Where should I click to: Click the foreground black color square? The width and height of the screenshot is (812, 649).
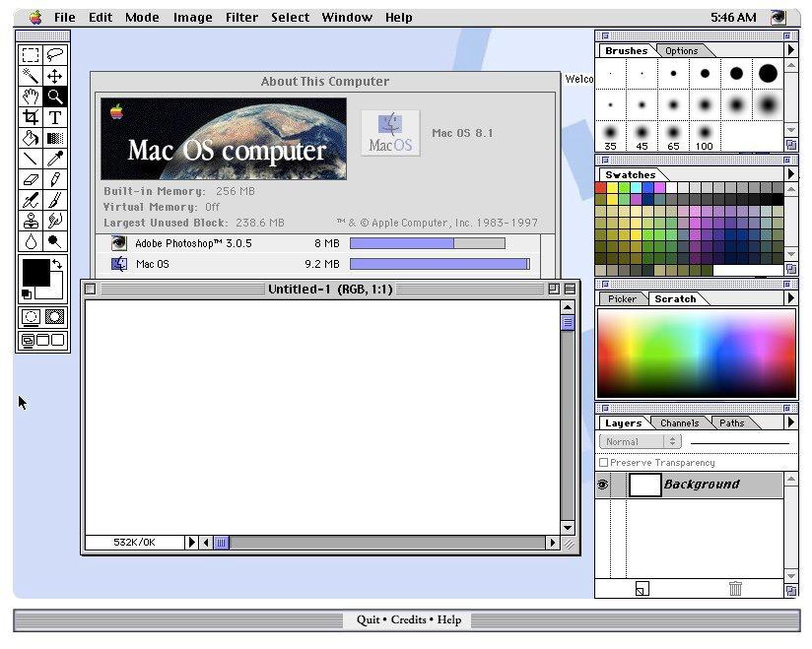tap(35, 272)
